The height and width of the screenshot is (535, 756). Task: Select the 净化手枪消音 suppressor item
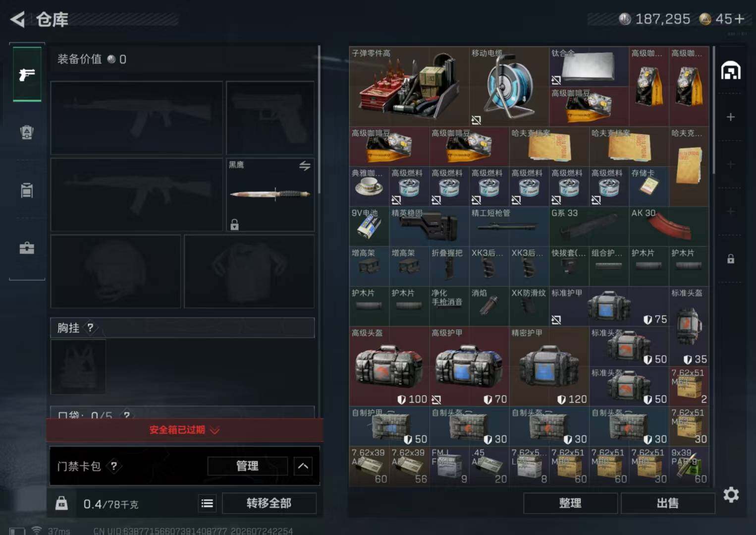click(449, 306)
